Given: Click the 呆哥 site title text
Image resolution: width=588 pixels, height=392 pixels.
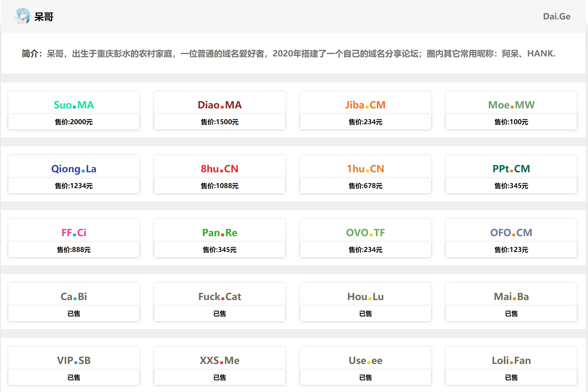Looking at the screenshot, I should [x=44, y=17].
